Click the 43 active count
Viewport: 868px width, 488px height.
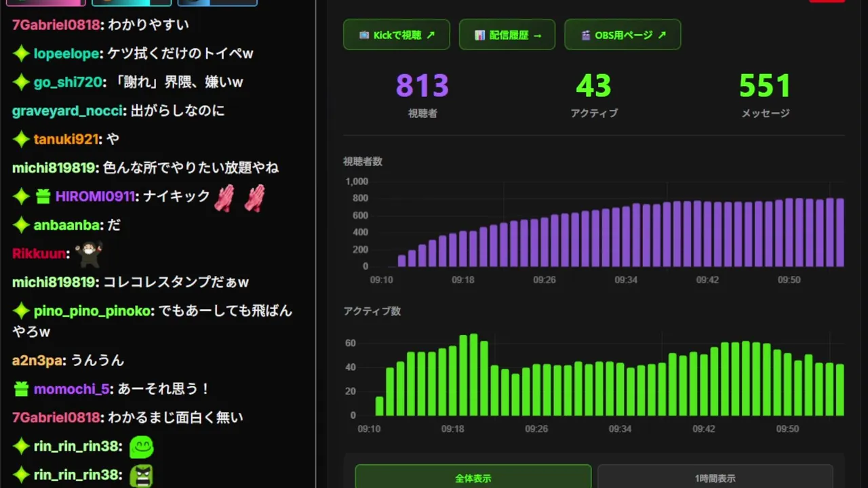[x=593, y=86]
